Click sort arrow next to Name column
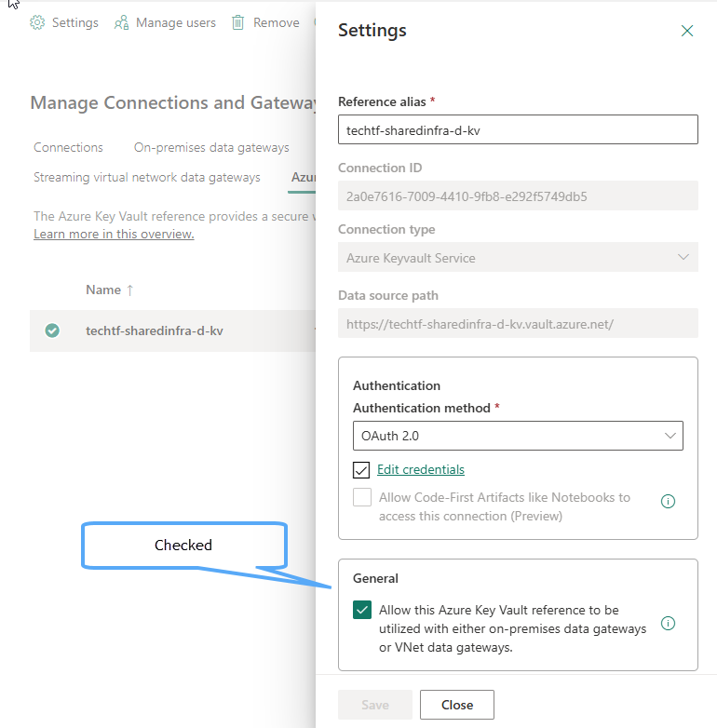Viewport: 717px width, 728px height. coord(130,290)
